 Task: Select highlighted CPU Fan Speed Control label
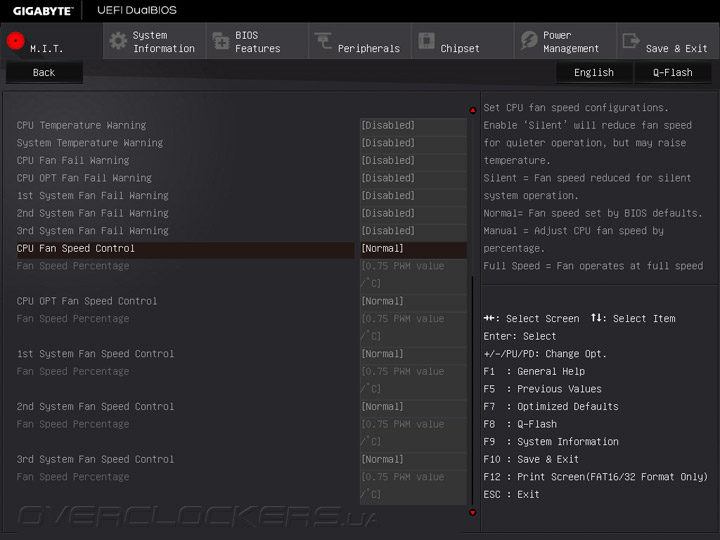point(76,248)
